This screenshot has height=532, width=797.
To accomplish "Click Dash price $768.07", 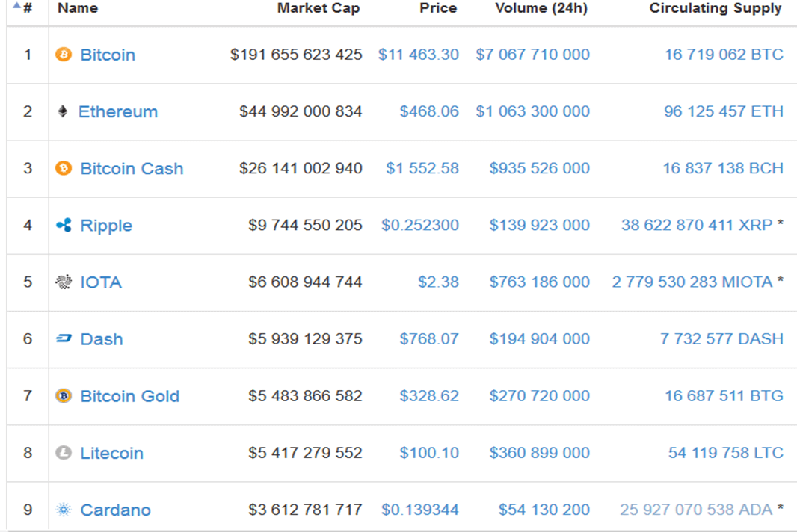I will (429, 339).
